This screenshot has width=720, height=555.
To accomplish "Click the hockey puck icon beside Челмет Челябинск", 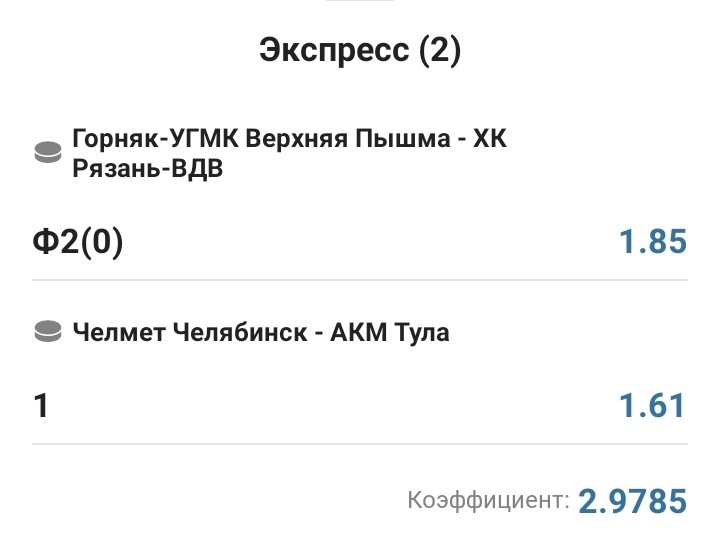I will pyautogui.click(x=47, y=333).
